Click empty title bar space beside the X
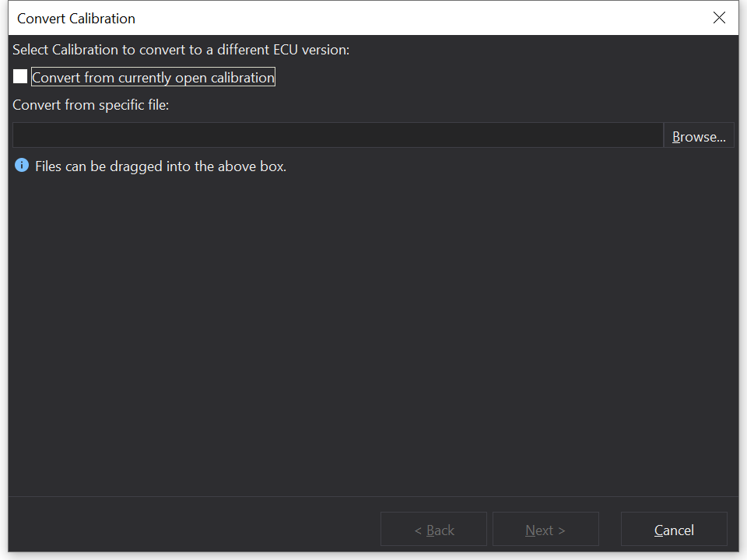This screenshot has width=747, height=560. [467, 18]
